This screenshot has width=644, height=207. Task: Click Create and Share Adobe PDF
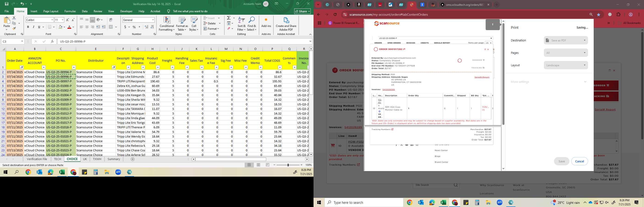[286, 24]
